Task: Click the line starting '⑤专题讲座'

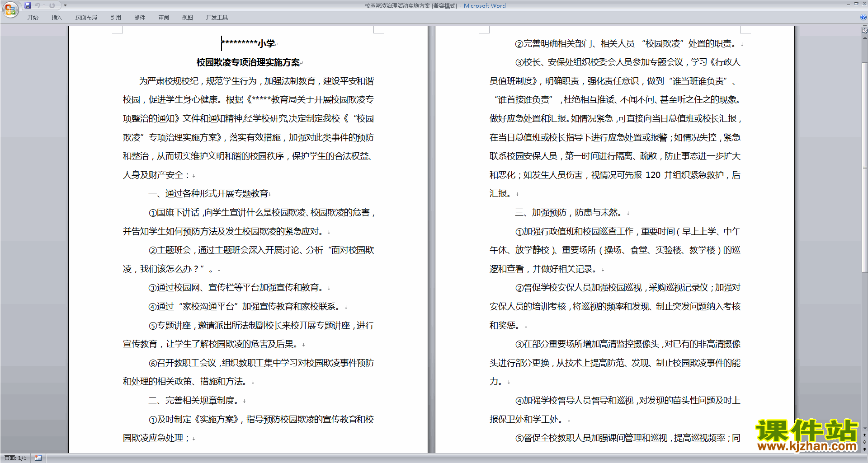Action: (261, 326)
